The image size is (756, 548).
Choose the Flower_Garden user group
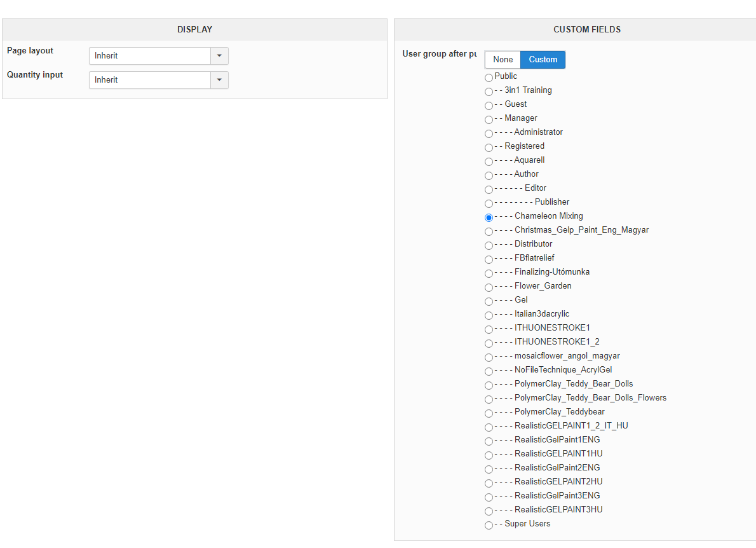click(x=489, y=287)
